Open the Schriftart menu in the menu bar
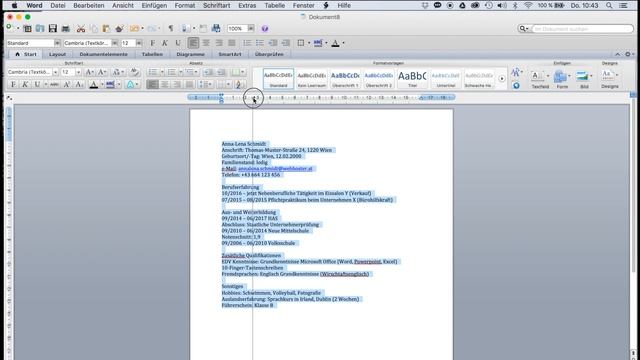The height and width of the screenshot is (360, 640). pyautogui.click(x=216, y=5)
